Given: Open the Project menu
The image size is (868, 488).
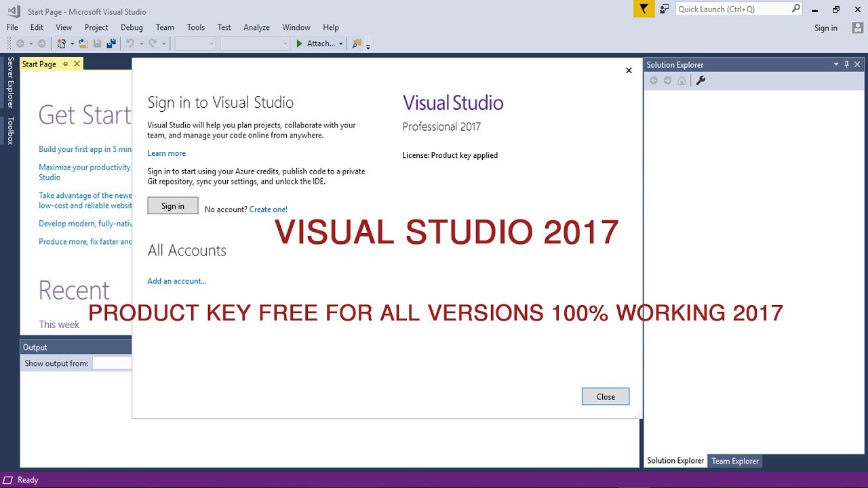Looking at the screenshot, I should [x=96, y=27].
